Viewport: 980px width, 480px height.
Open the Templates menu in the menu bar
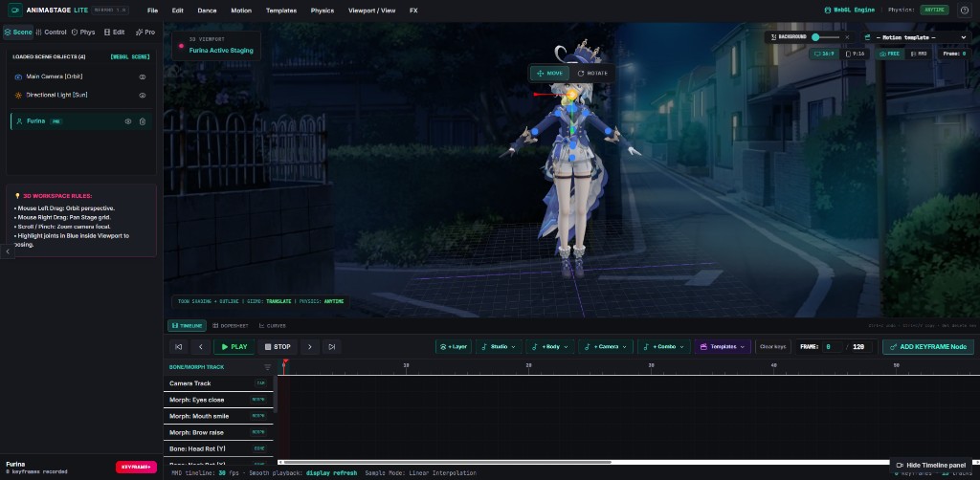(x=281, y=11)
